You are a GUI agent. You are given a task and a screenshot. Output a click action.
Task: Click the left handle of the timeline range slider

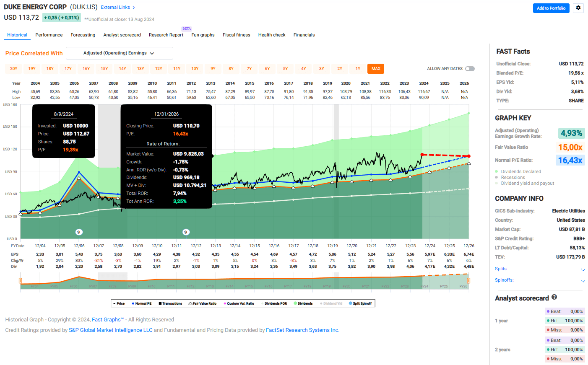(x=21, y=281)
